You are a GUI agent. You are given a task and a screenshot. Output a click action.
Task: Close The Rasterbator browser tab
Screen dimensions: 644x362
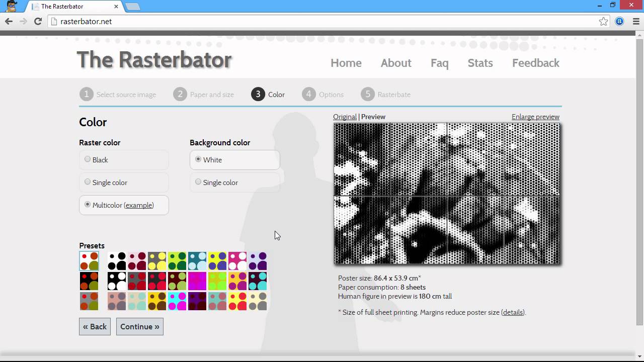pyautogui.click(x=116, y=7)
